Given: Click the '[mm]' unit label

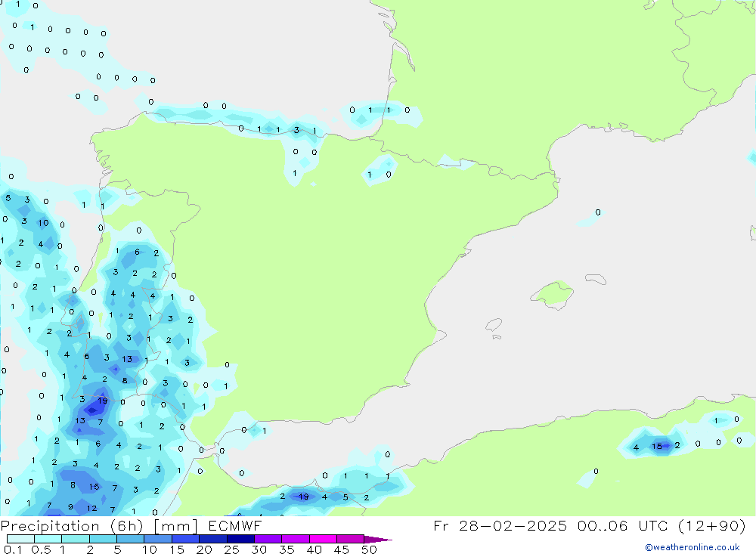Looking at the screenshot, I should 176,526.
